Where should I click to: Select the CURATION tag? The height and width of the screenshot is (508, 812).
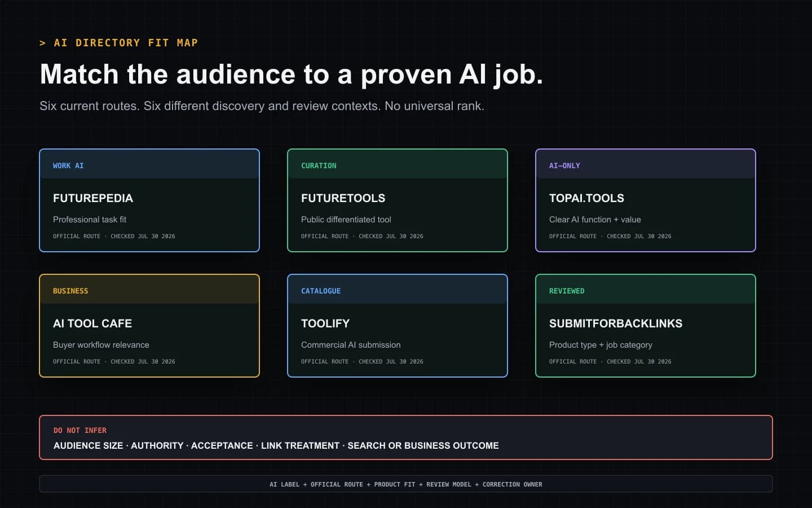pyautogui.click(x=319, y=165)
